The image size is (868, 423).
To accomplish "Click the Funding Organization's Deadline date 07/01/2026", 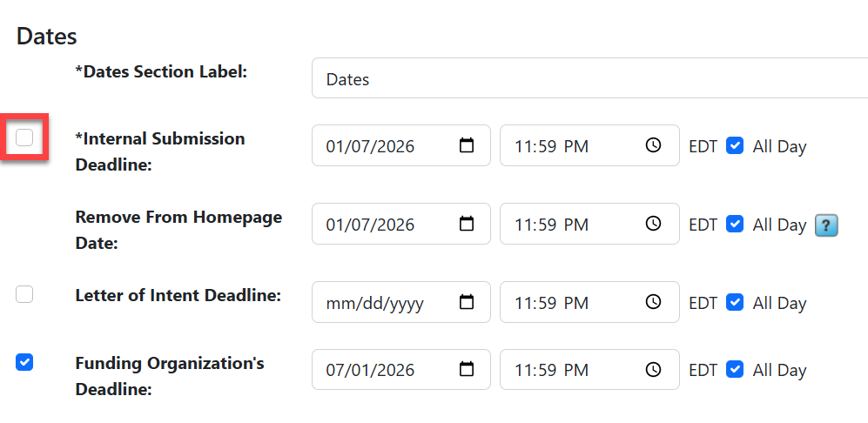I will point(370,371).
